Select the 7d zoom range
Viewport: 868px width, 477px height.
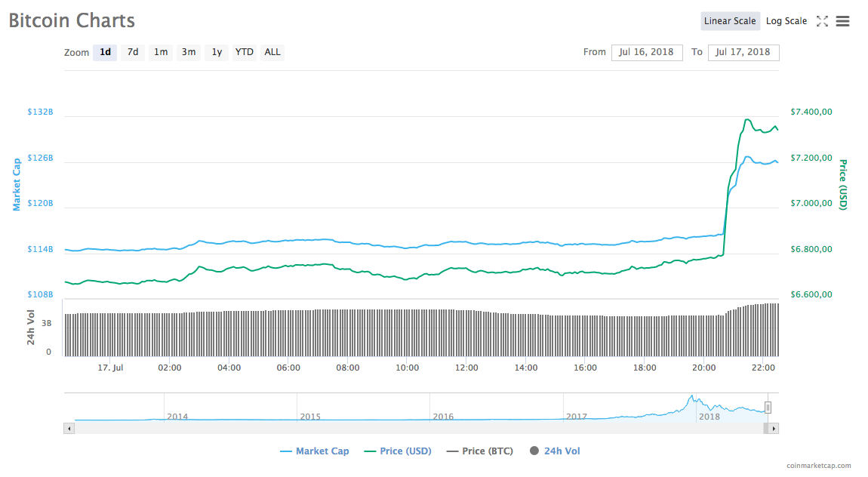click(133, 52)
